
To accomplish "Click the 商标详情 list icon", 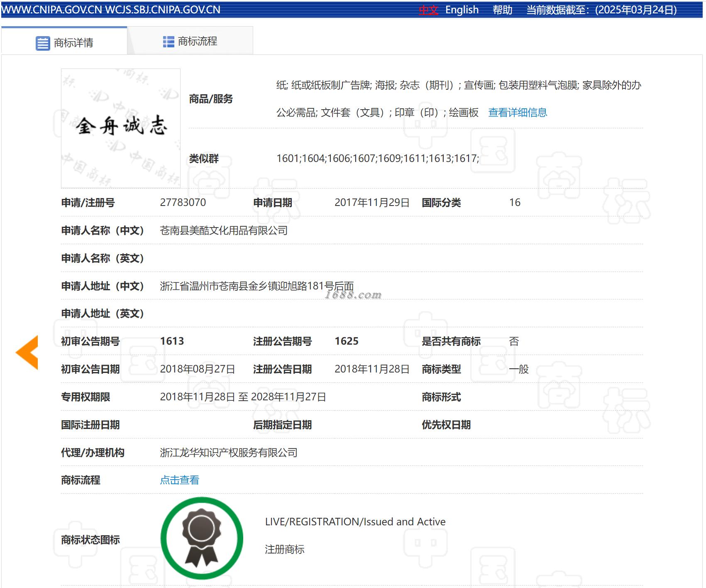I will (x=43, y=43).
